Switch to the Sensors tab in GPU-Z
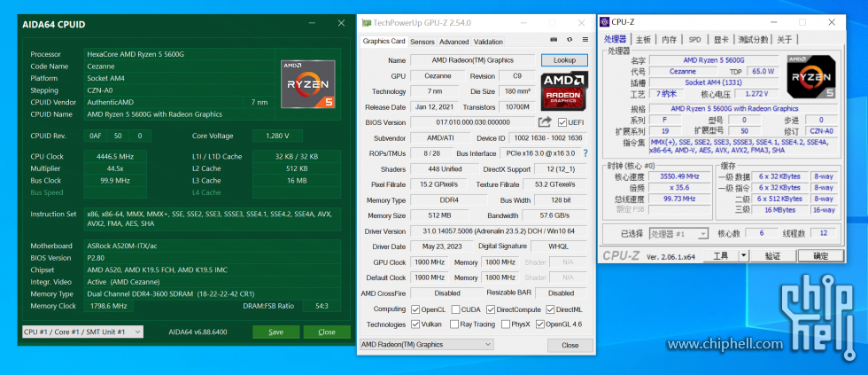868x375 pixels. click(x=422, y=42)
